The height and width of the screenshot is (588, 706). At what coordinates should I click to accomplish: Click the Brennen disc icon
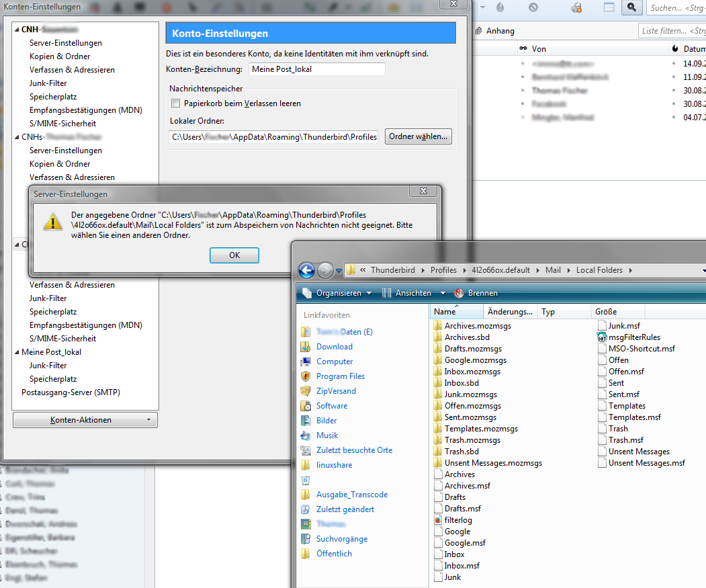tap(459, 293)
